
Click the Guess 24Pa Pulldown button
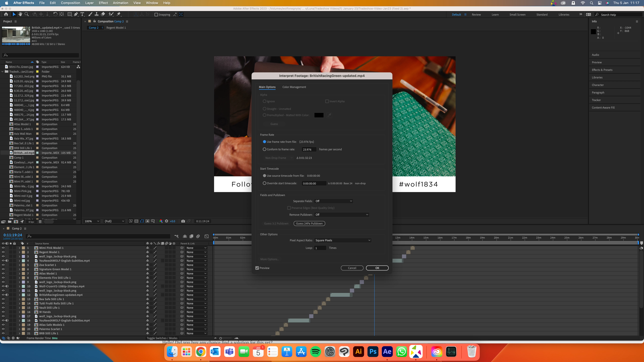[x=309, y=224]
